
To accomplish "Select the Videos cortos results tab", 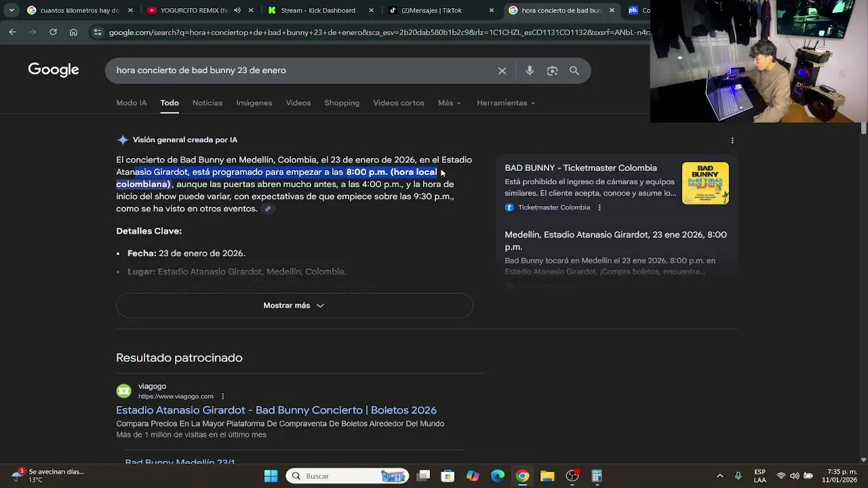I will 399,103.
